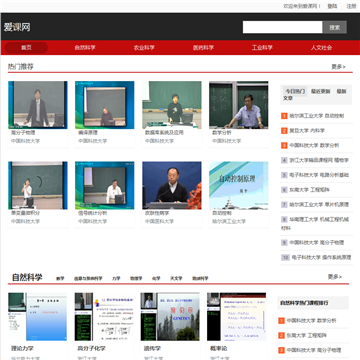Open the 遗传学 GENETICS course thumbnail
The width and height of the screenshot is (360, 360).
point(170,317)
